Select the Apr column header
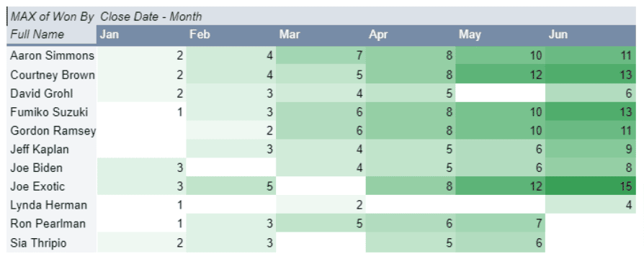The width and height of the screenshot is (644, 259). 411,35
